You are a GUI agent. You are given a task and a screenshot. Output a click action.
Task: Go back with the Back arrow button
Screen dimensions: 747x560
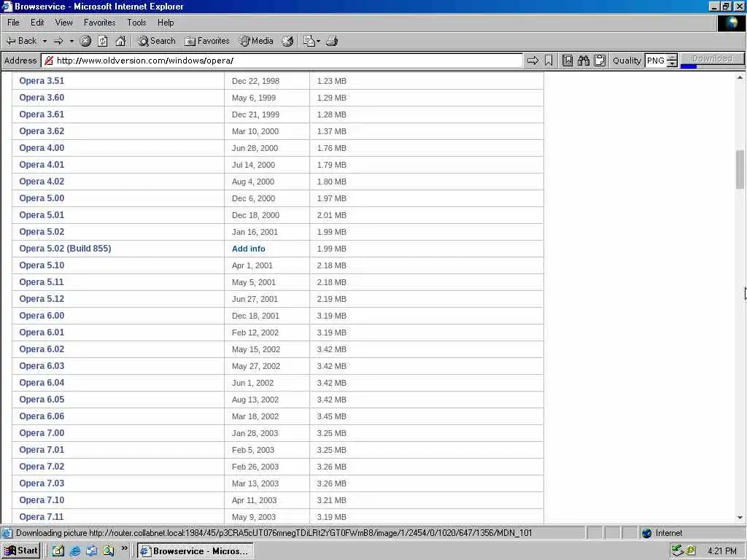[21, 41]
